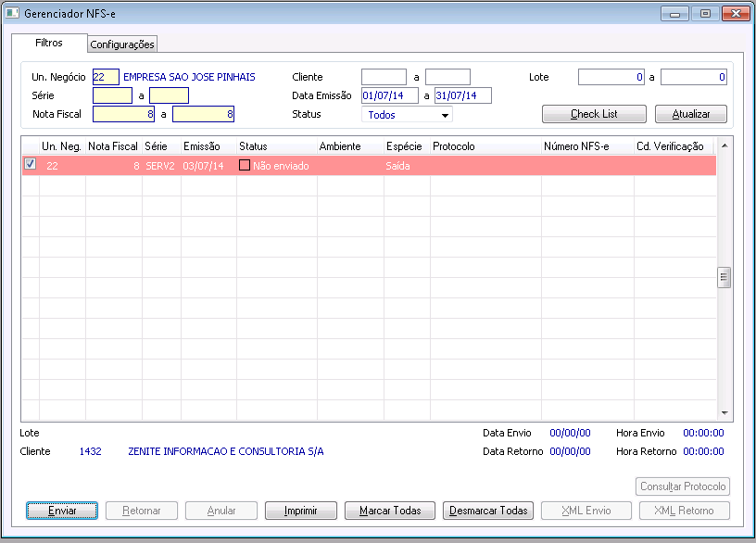Click the second Nota Fiscal number field
This screenshot has height=543, width=756.
point(204,114)
